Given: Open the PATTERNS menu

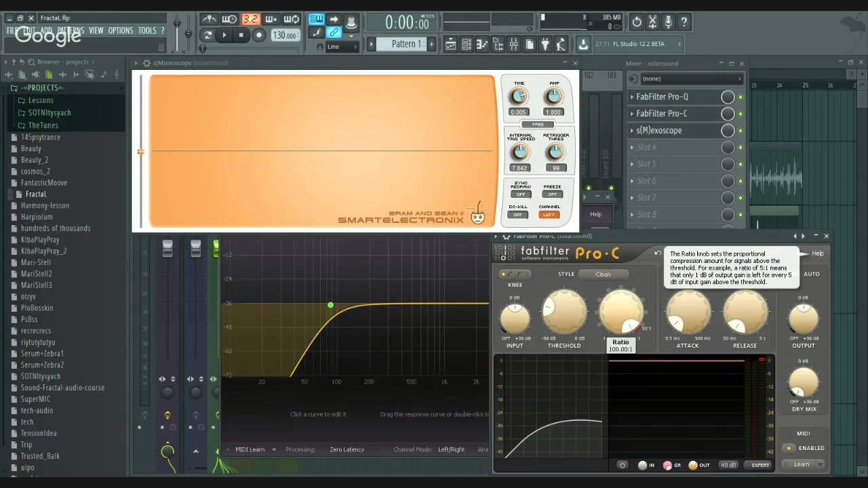Looking at the screenshot, I should pyautogui.click(x=71, y=30).
